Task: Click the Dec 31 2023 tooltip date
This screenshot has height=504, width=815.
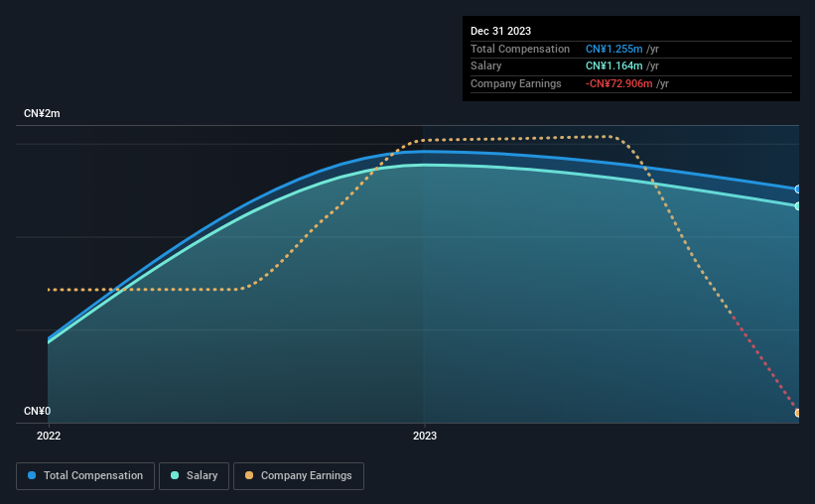Action: tap(500, 31)
